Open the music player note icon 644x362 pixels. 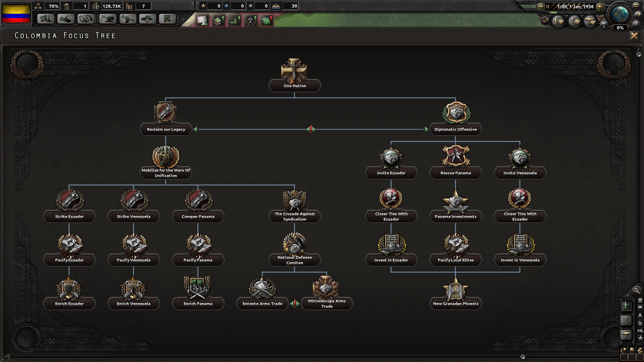(545, 21)
